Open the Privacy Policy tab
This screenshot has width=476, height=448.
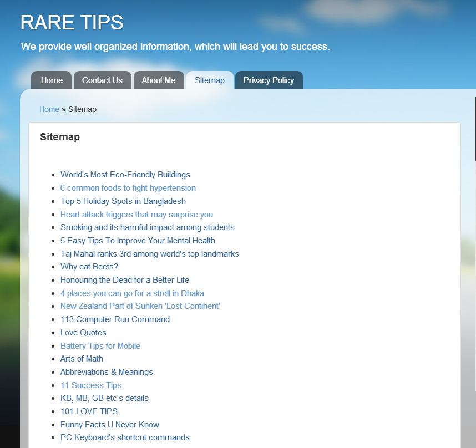(269, 80)
